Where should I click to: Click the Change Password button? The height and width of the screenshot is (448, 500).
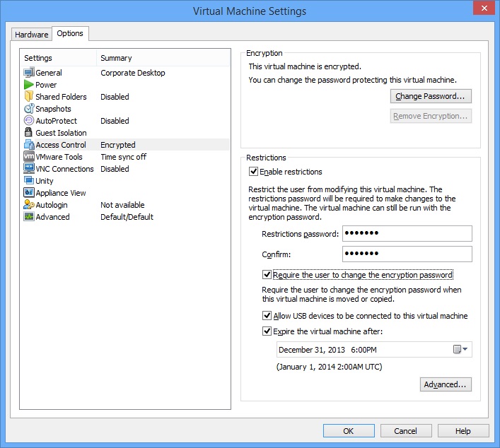431,96
